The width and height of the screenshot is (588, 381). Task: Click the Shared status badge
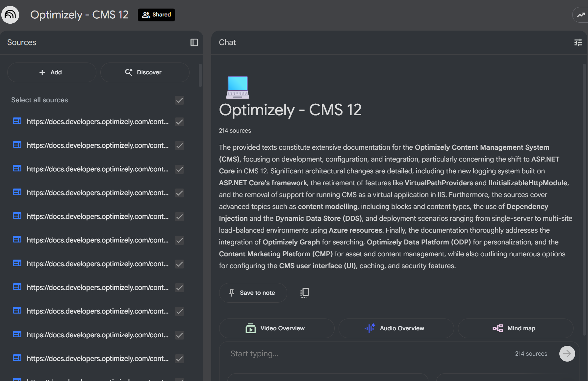(156, 15)
